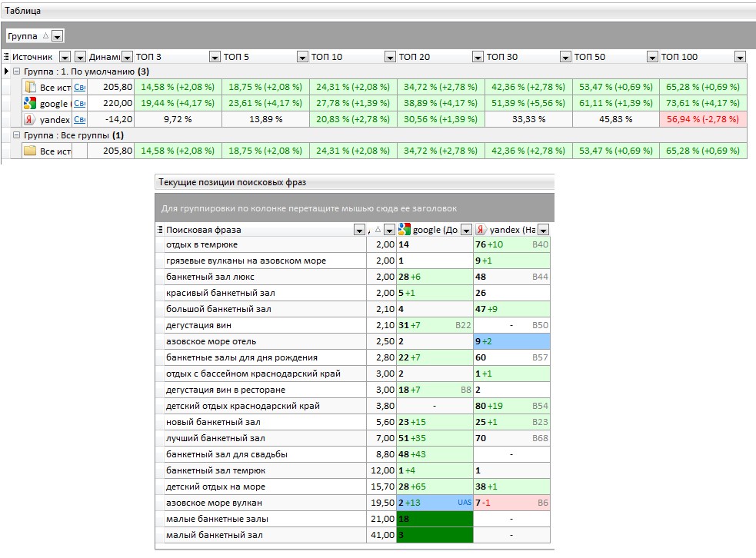Open the Источник column filter dropdown

click(65, 58)
